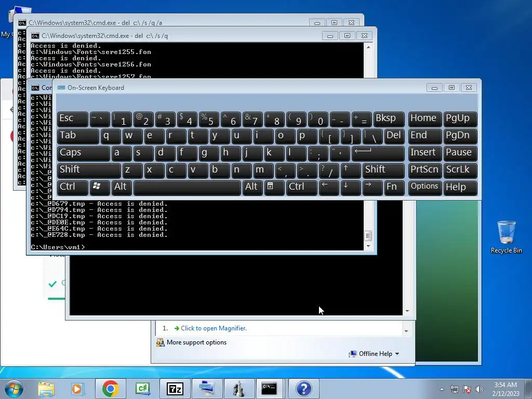This screenshot has height=399, width=532.
Task: Click the q key
Action: (111, 136)
